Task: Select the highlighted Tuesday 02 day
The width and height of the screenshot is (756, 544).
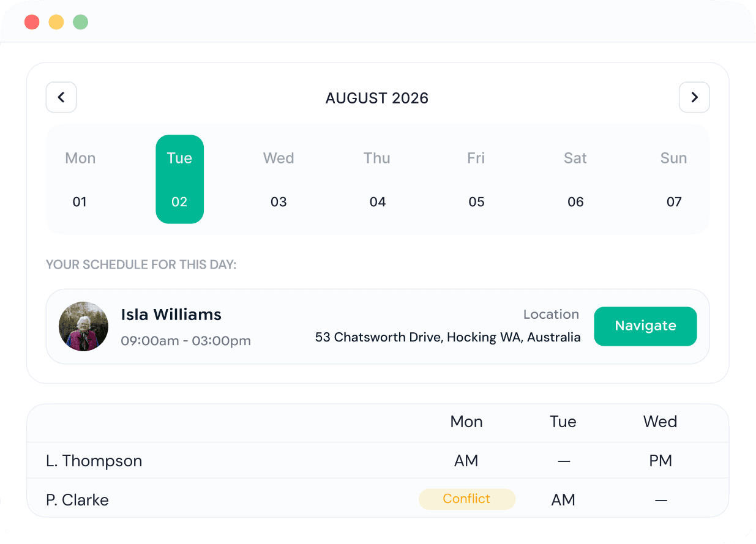Action: coord(179,179)
